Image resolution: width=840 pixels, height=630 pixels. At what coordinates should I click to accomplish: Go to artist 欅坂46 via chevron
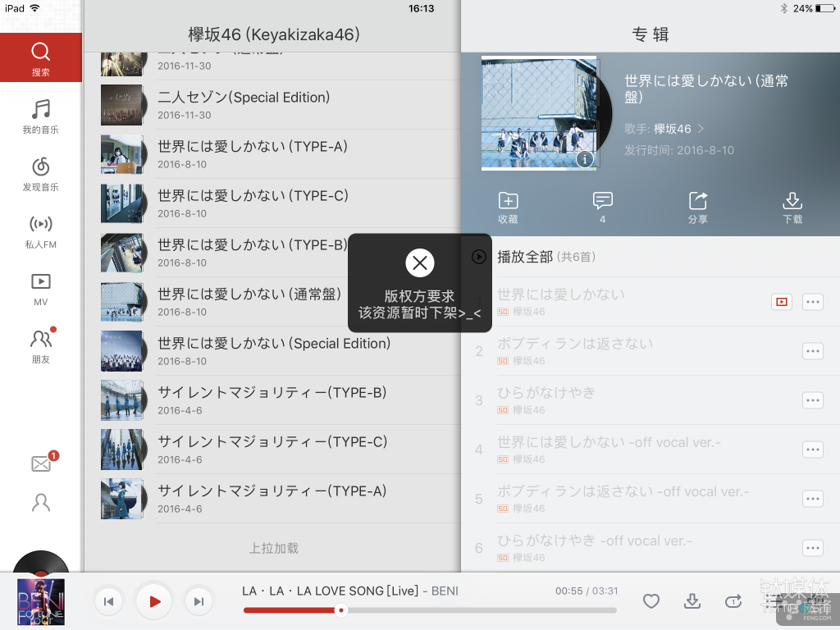(x=701, y=129)
